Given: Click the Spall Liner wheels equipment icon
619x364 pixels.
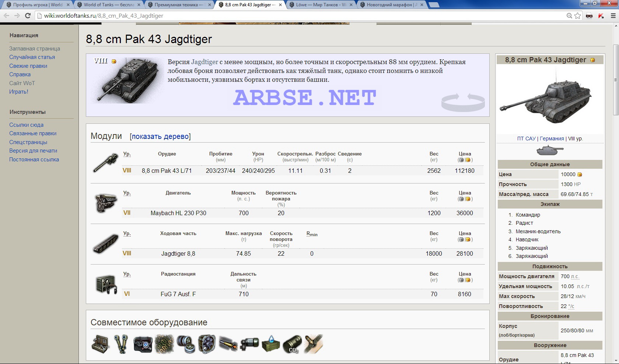Looking at the screenshot, I should [x=186, y=344].
